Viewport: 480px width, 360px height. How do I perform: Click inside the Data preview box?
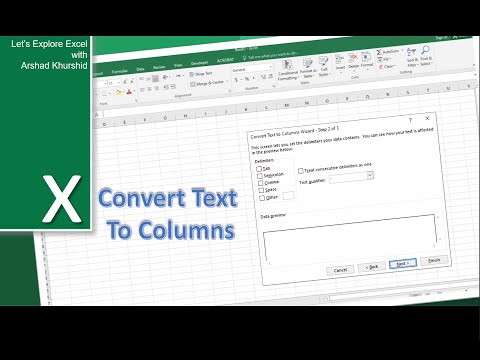point(349,237)
